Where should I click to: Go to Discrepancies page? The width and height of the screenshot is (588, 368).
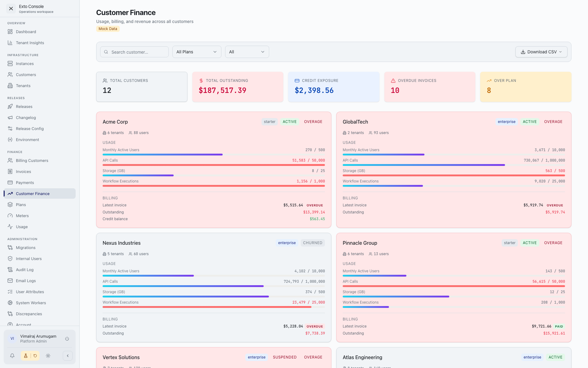(40, 314)
